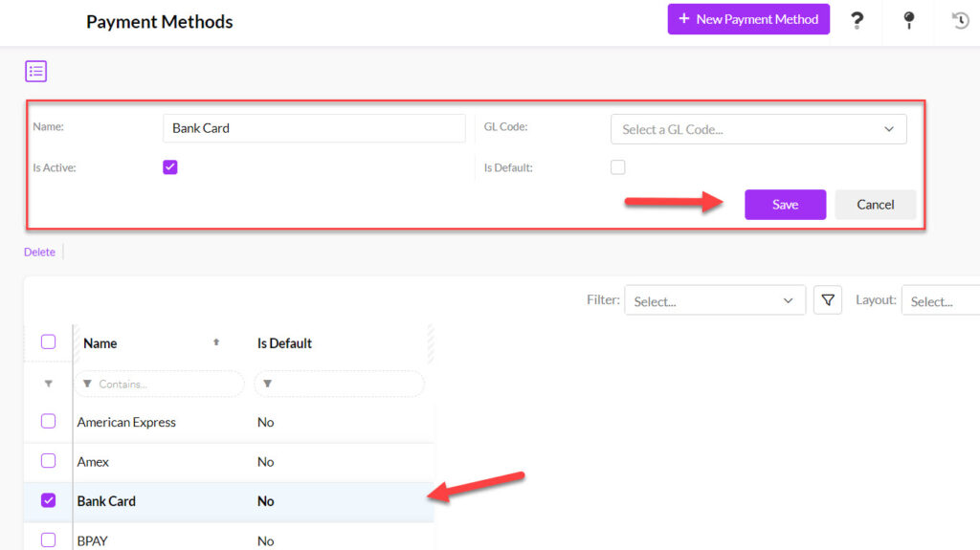This screenshot has height=550, width=980.
Task: Click the Delete link
Action: coord(39,252)
